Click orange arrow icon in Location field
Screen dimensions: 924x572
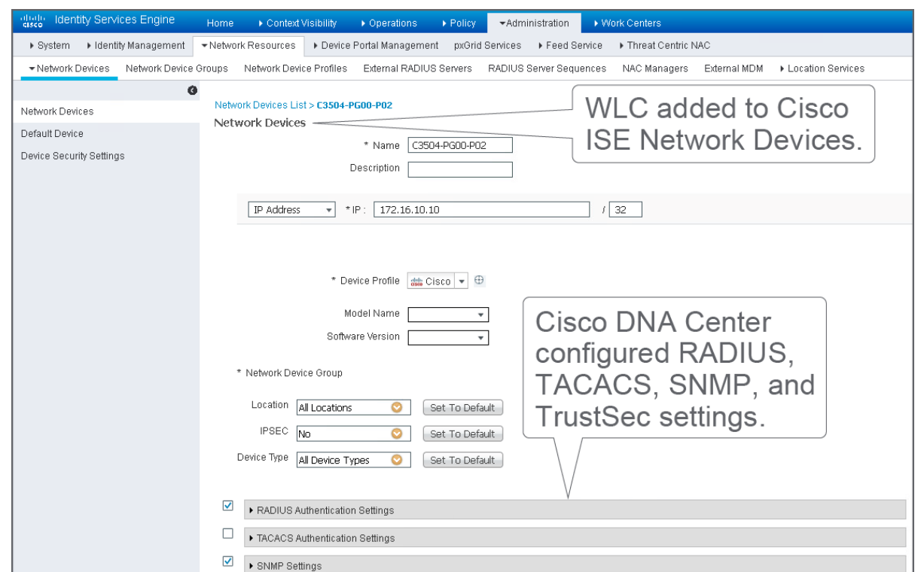coord(396,408)
